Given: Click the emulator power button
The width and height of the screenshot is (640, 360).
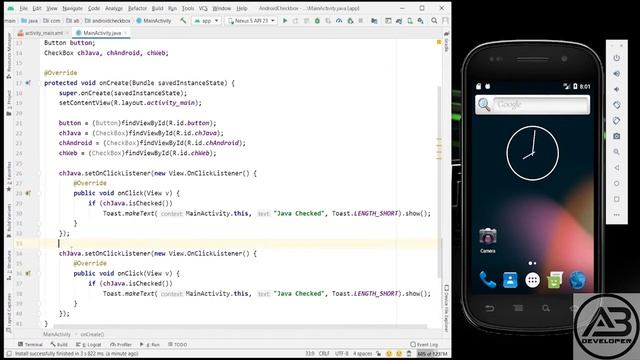Looking at the screenshot, I should (x=616, y=58).
